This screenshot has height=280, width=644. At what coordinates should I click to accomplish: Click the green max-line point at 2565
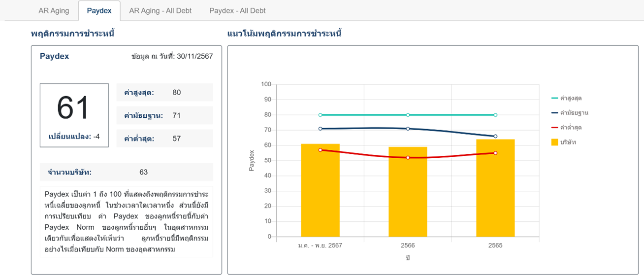coord(495,115)
